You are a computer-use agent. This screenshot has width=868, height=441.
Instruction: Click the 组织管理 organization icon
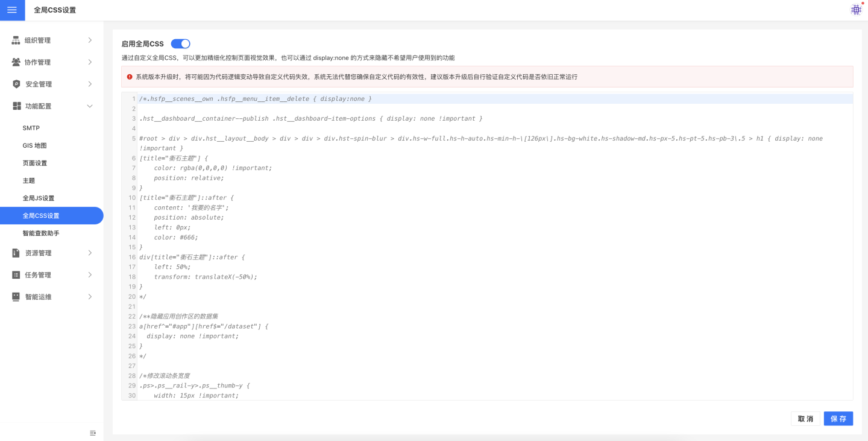pos(16,40)
